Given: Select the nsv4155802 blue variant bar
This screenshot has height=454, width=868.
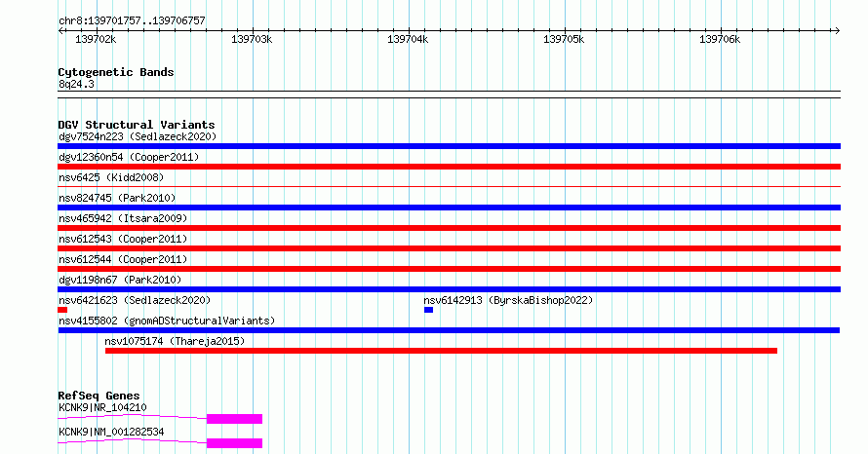Looking at the screenshot, I should pyautogui.click(x=449, y=330).
